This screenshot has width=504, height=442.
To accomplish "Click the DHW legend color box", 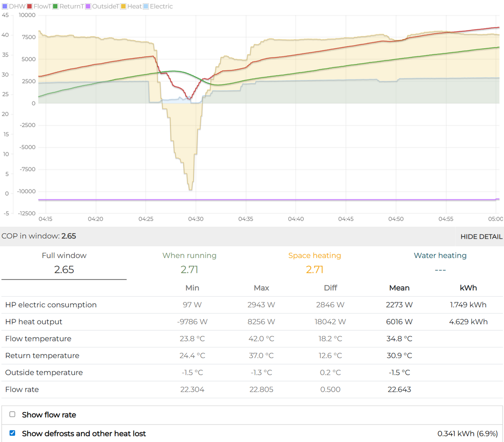I will (5, 7).
